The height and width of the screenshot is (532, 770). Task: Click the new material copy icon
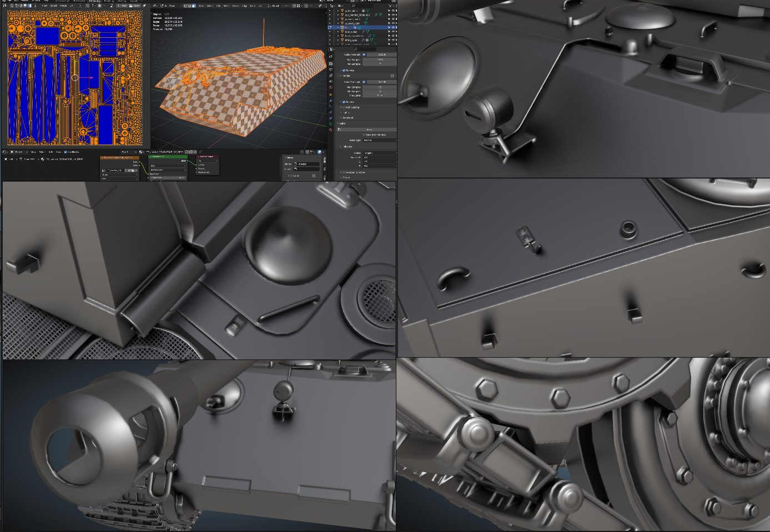[191, 152]
